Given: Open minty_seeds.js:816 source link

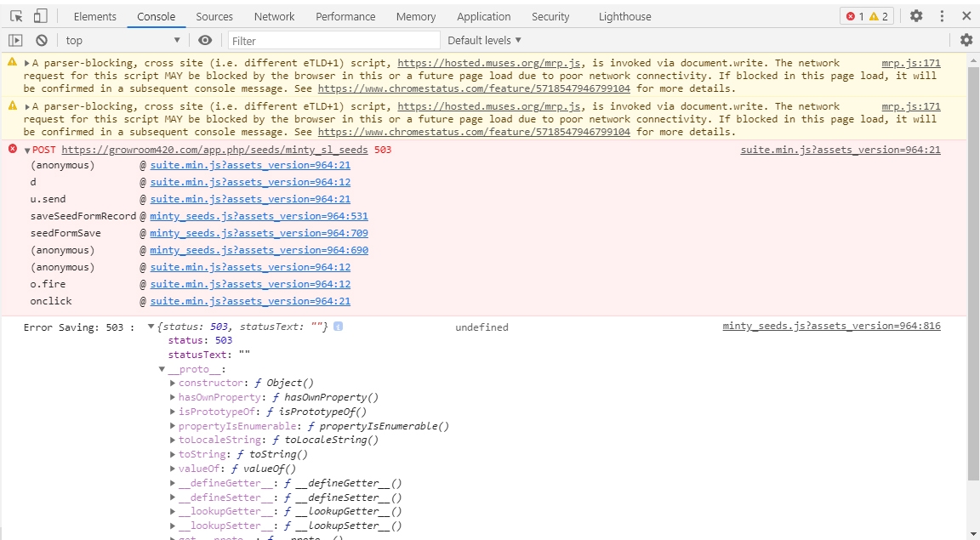Looking at the screenshot, I should point(831,326).
